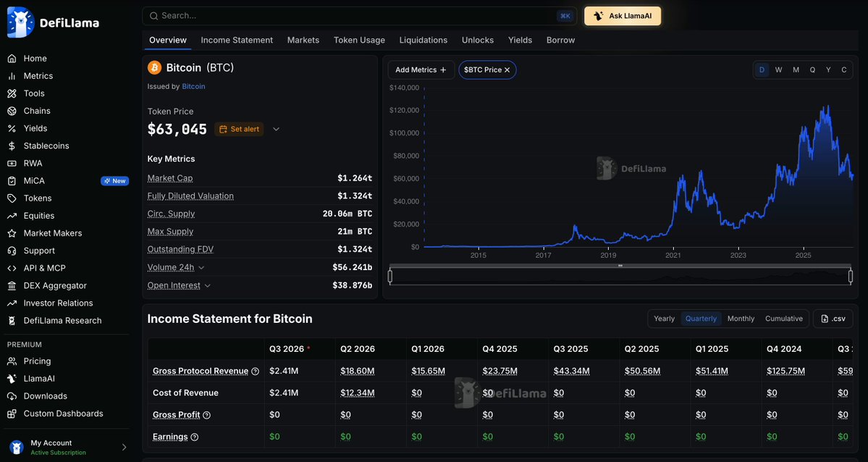Image resolution: width=868 pixels, height=462 pixels.
Task: Focus the Search input field
Action: pos(360,16)
